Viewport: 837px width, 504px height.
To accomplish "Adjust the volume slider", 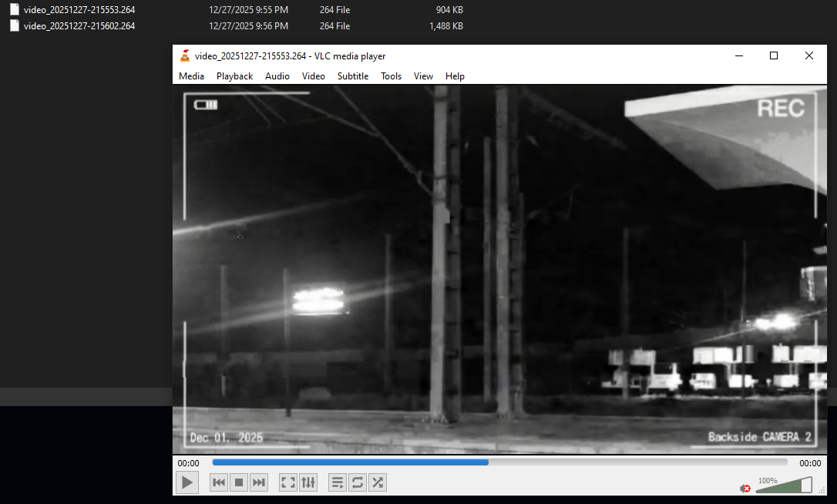I will point(785,486).
